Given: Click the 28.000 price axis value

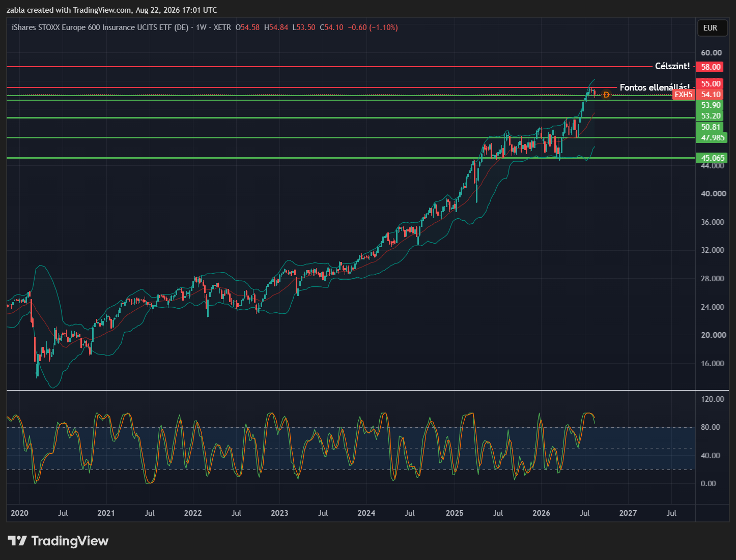Looking at the screenshot, I should (x=713, y=279).
